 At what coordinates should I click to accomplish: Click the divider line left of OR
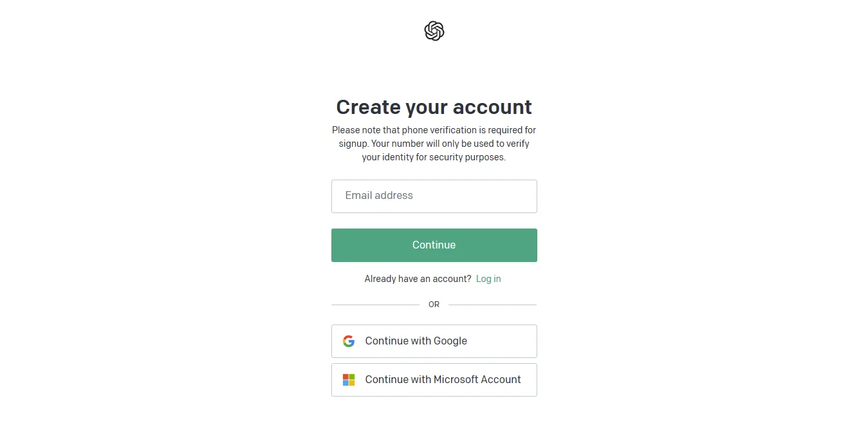[375, 305]
